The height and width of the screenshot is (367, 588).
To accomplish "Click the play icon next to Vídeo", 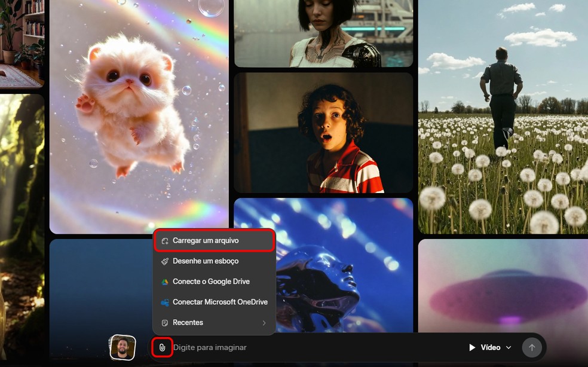I will coord(472,347).
